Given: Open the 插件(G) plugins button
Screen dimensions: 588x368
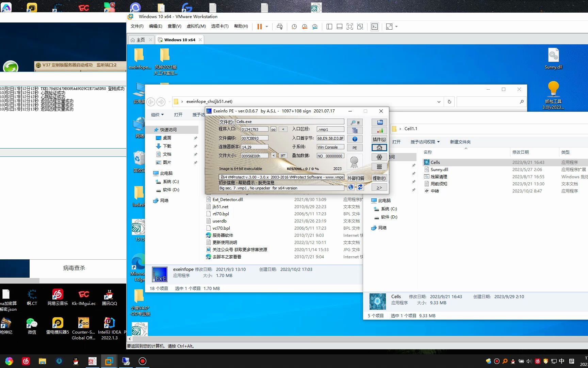Looking at the screenshot, I should point(379,139).
